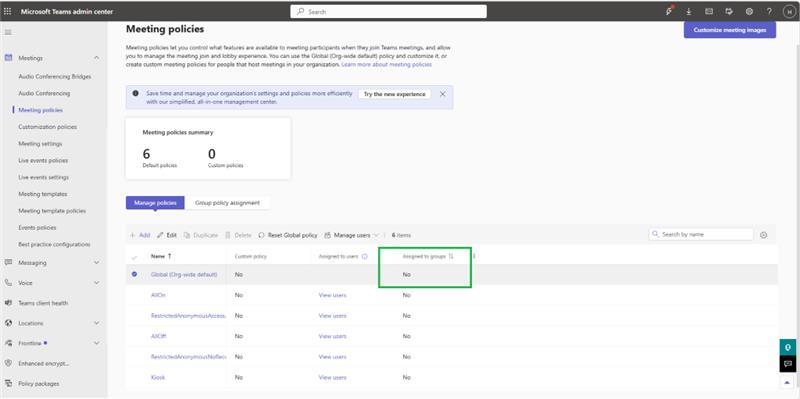
Task: Expand the Frontline section chevron
Action: (x=96, y=343)
